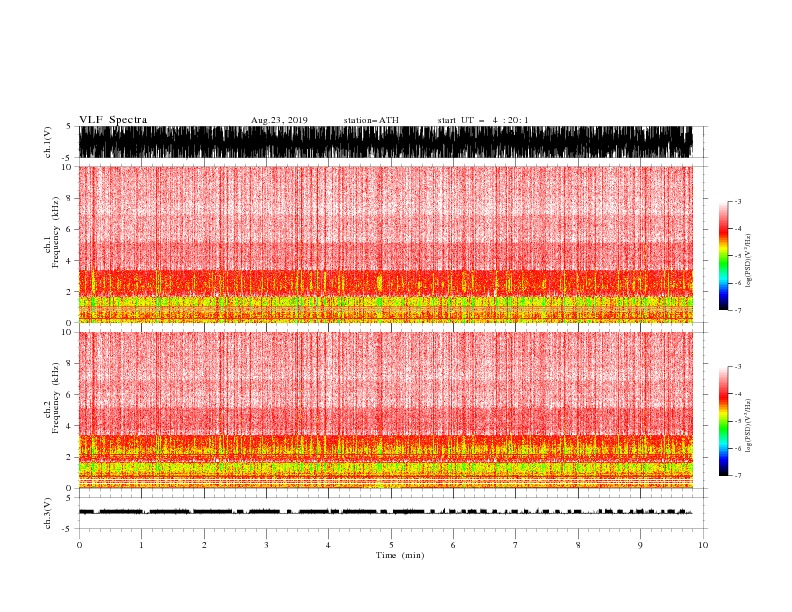Click the ch.1 frequency tick label "4"
This screenshot has width=792, height=612.
(70, 261)
